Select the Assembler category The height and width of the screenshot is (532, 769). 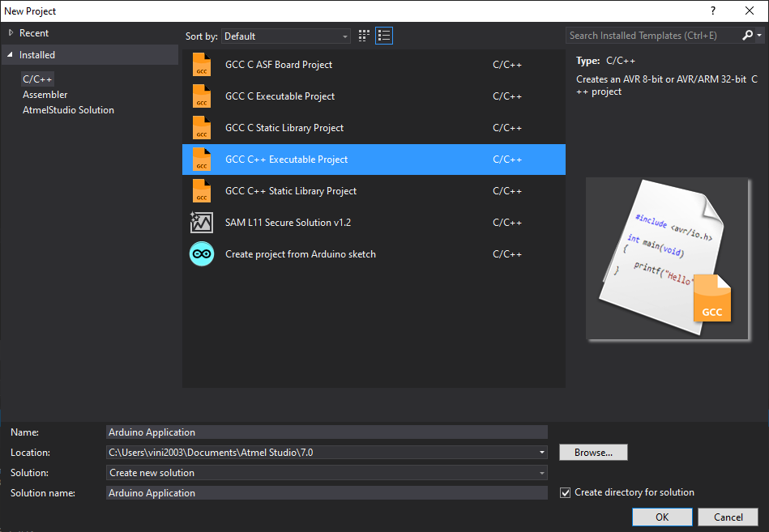45,95
